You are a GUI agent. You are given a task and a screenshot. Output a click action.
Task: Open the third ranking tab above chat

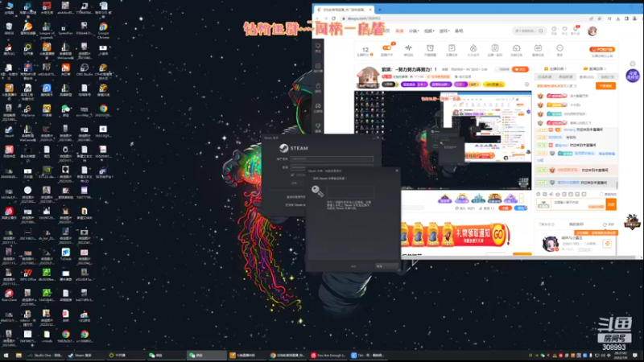tap(587, 76)
